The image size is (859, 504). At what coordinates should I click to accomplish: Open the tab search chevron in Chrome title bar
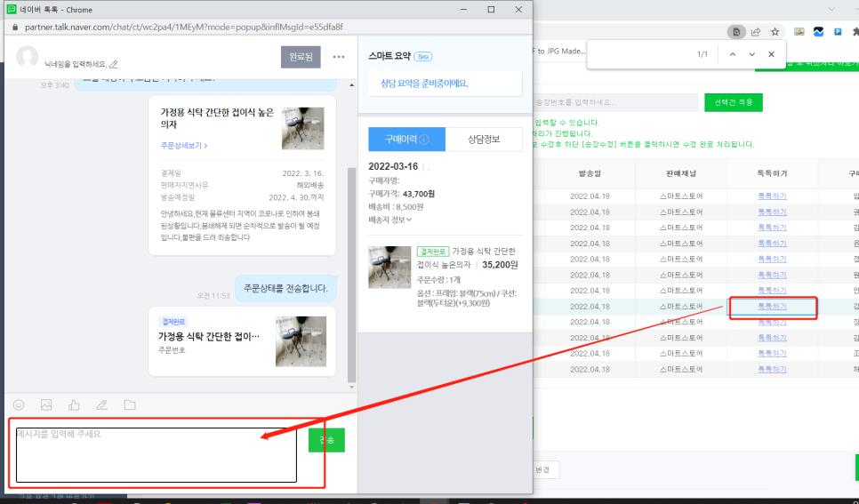pyautogui.click(x=831, y=9)
